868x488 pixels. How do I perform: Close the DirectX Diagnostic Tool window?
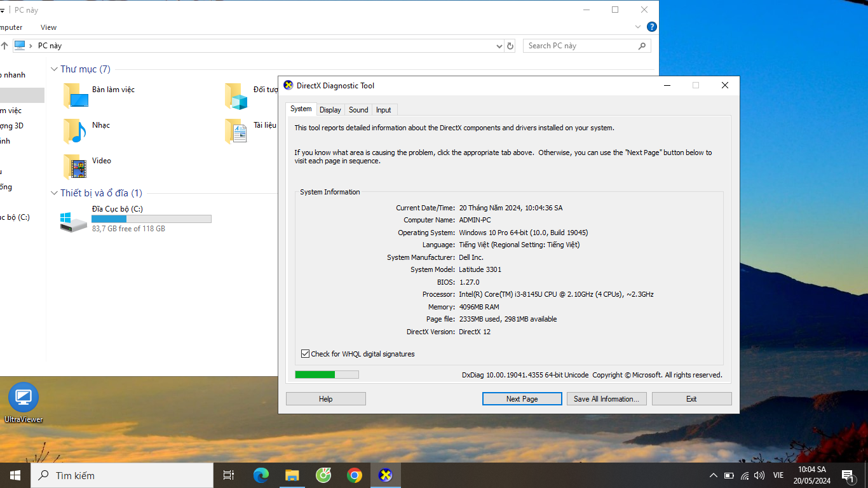724,85
